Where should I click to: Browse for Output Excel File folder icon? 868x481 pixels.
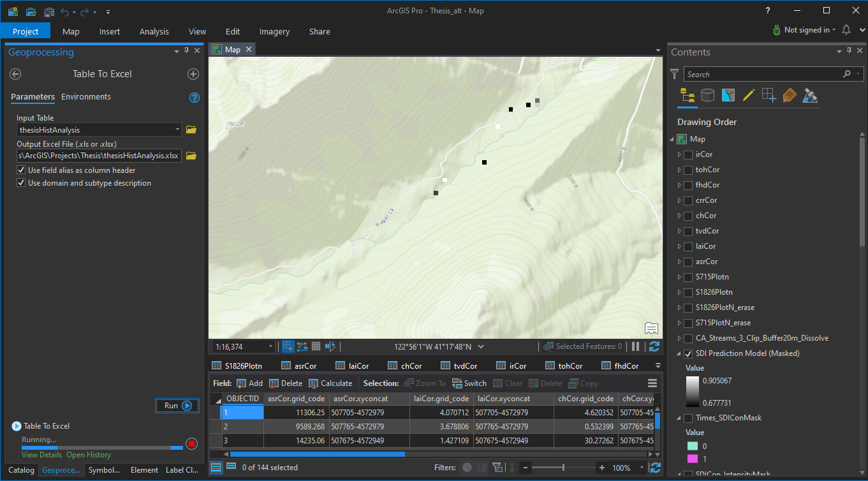pos(191,156)
